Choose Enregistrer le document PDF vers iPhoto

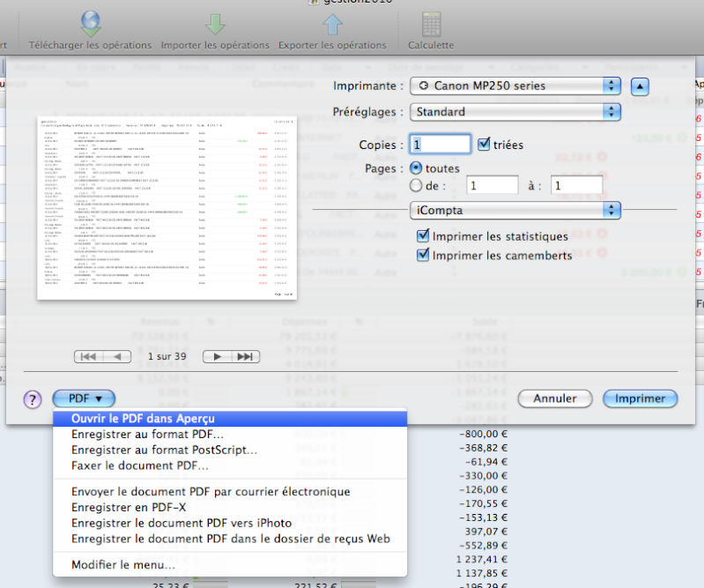pyautogui.click(x=230, y=524)
